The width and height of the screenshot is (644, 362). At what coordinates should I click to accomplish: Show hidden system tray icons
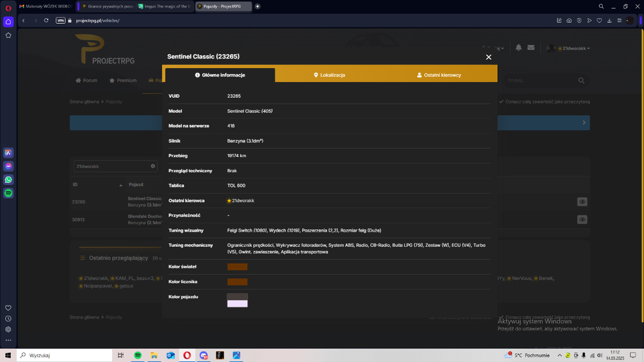[x=560, y=356]
